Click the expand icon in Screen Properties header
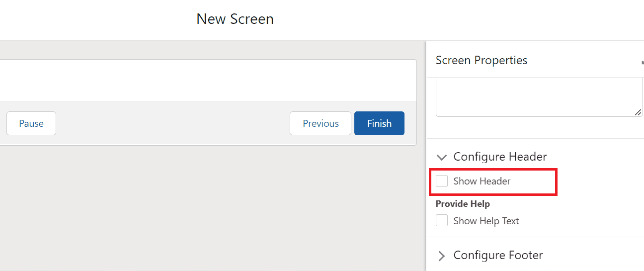 point(642,62)
